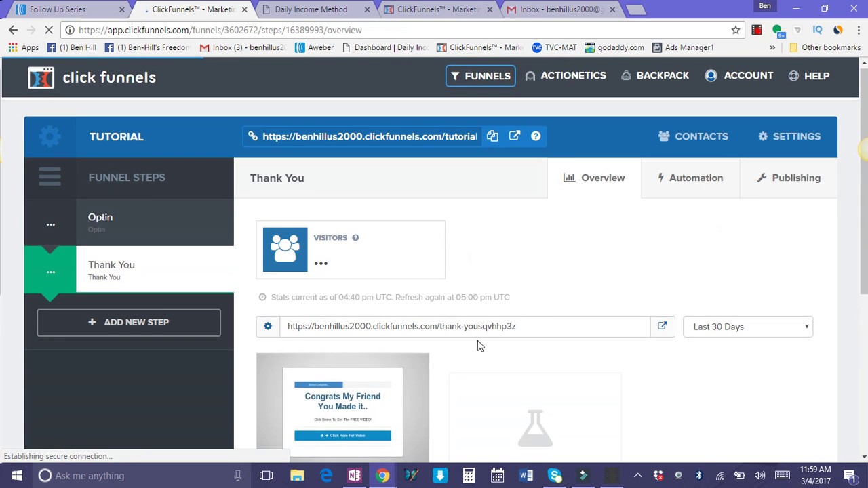Switch to the Automation tab
This screenshot has width=868, height=488.
[690, 178]
